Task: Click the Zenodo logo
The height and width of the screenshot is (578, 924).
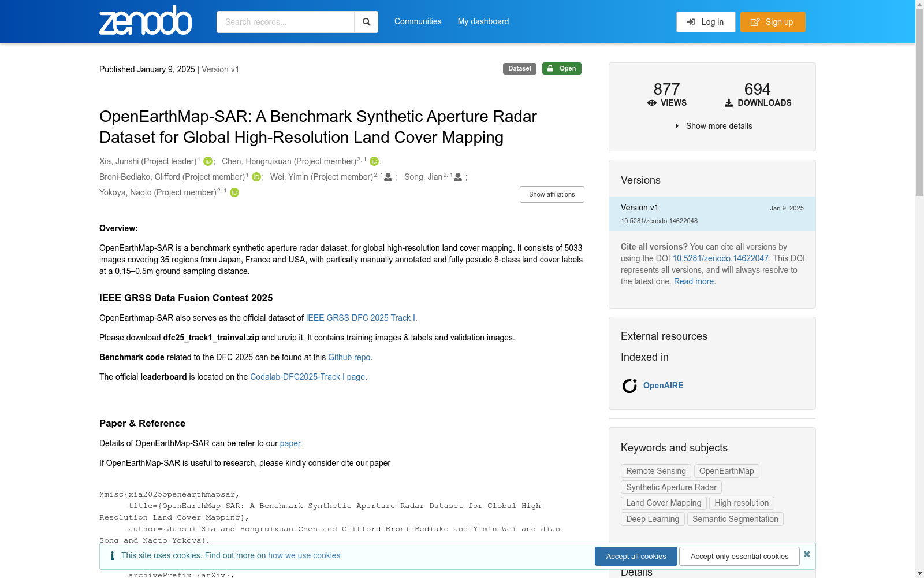Action: 146,21
